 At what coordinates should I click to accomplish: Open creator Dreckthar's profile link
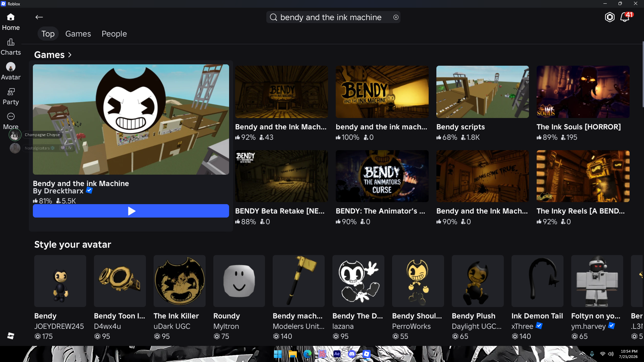pyautogui.click(x=58, y=191)
